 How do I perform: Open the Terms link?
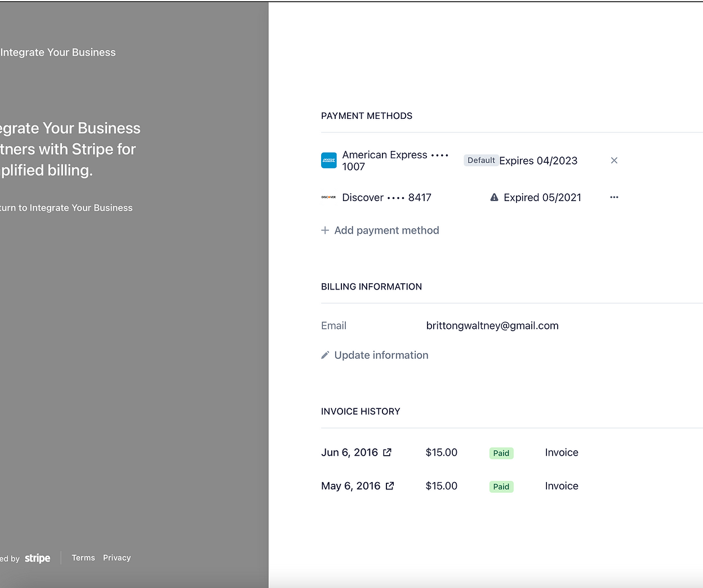pos(83,558)
